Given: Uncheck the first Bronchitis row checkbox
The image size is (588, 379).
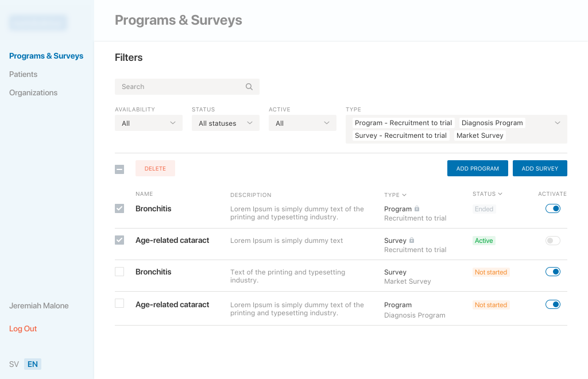Looking at the screenshot, I should coord(119,208).
